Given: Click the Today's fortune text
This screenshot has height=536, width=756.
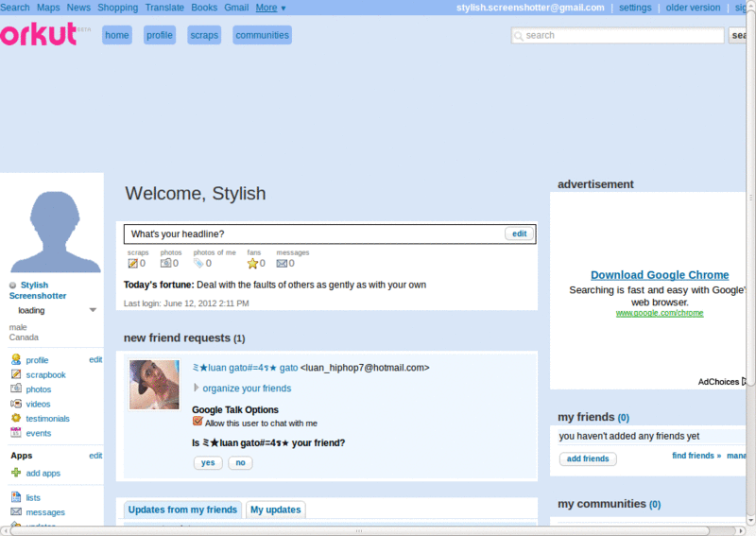Looking at the screenshot, I should [275, 285].
